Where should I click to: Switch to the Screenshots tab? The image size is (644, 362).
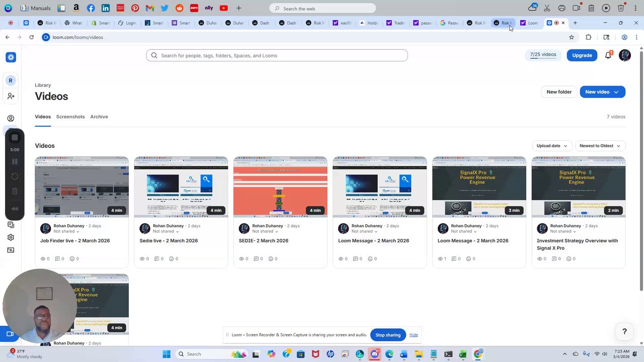click(70, 117)
